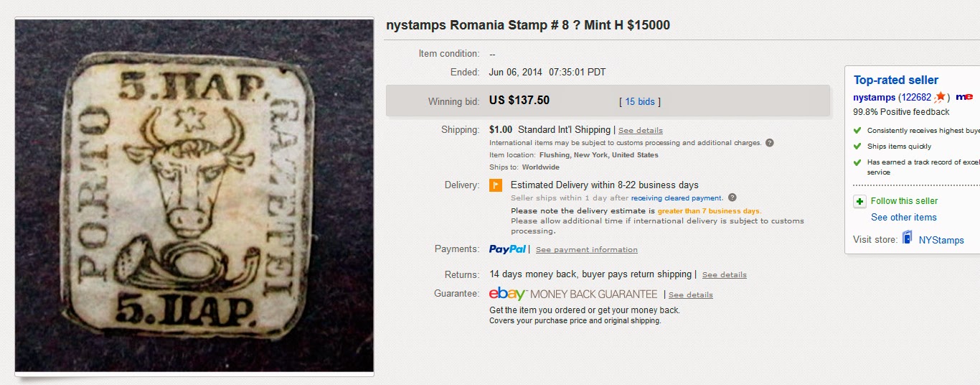Screen dimensions: 980x385
Task: Click the 'me' page icon beside nystamps
Action: (964, 97)
